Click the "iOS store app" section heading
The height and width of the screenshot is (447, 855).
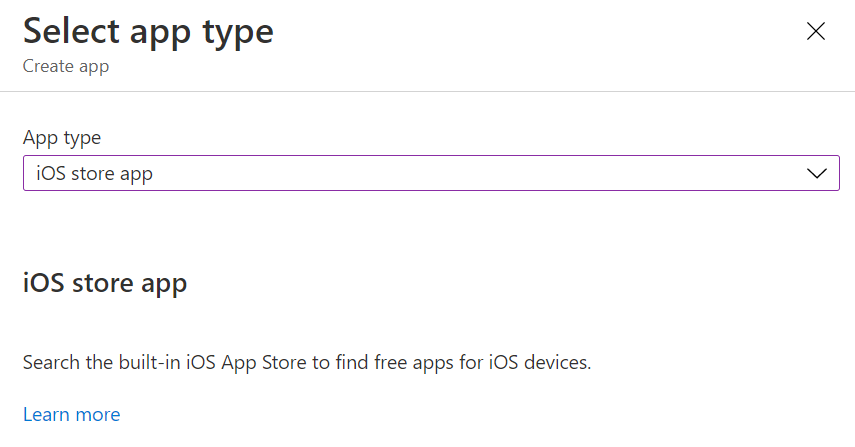[105, 283]
